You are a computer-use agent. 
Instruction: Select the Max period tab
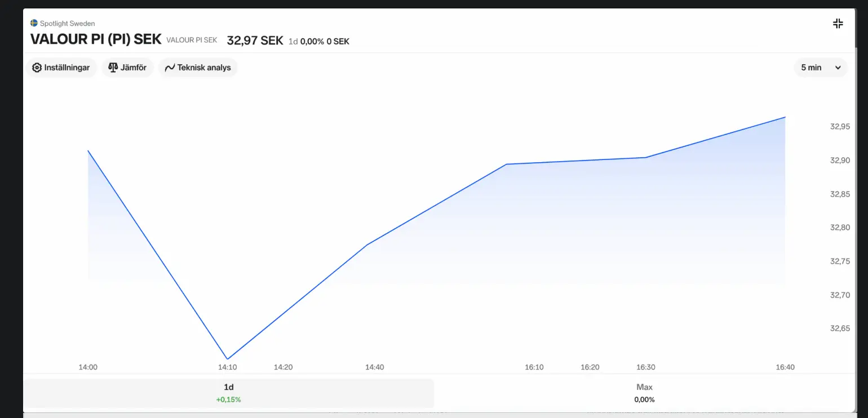[x=644, y=393]
